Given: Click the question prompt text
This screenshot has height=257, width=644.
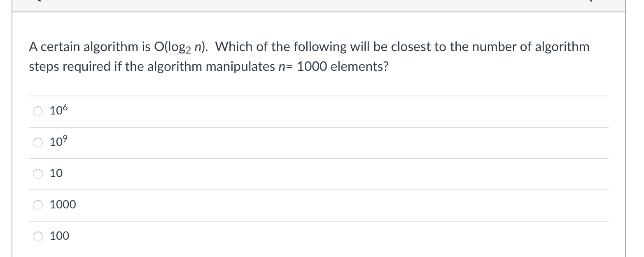Looking at the screenshot, I should (x=309, y=56).
